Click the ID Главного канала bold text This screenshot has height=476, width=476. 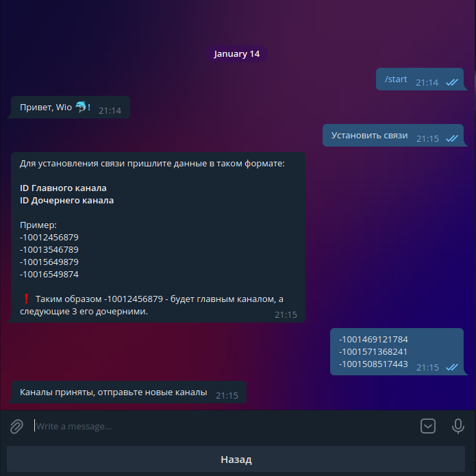tap(63, 188)
